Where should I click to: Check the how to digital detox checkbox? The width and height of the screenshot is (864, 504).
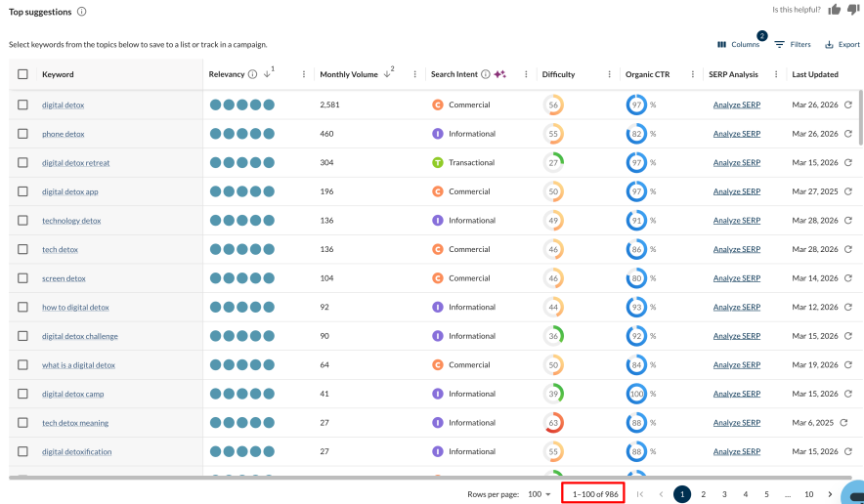click(x=22, y=308)
